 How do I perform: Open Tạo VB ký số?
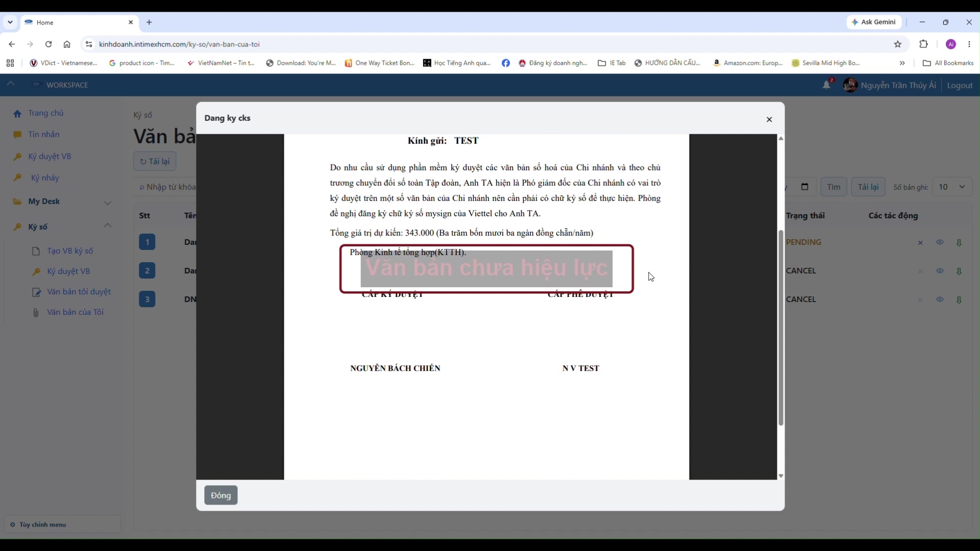click(x=70, y=251)
